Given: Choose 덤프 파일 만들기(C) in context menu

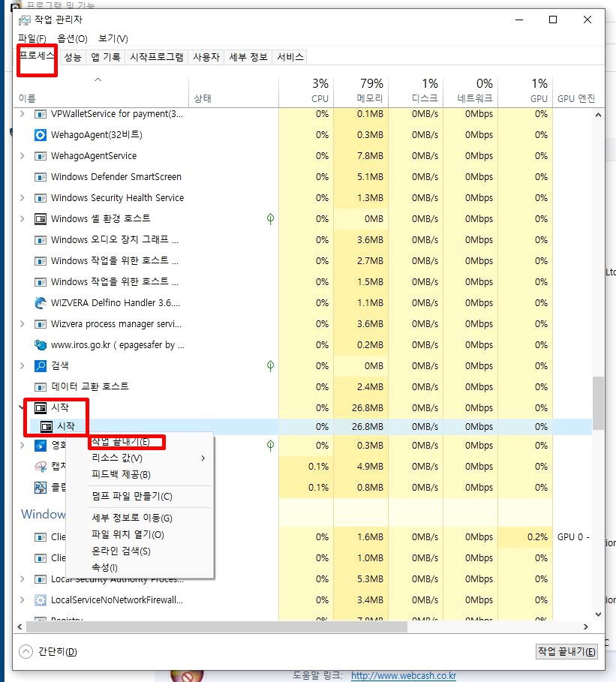Looking at the screenshot, I should [140, 497].
